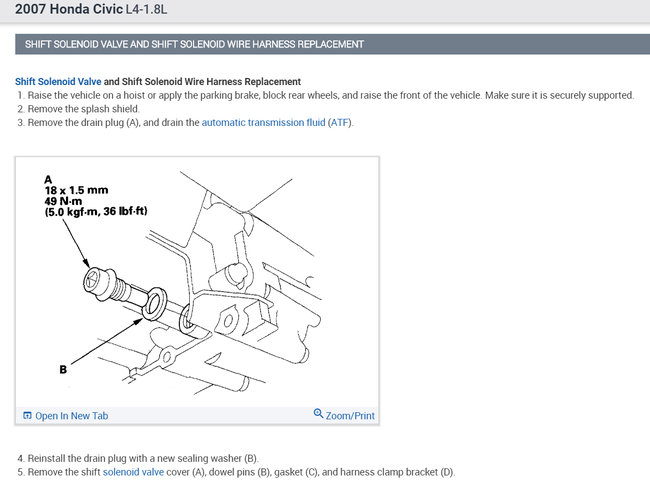Click the Zoom/Print link text
This screenshot has height=482, width=650.
[x=350, y=416]
